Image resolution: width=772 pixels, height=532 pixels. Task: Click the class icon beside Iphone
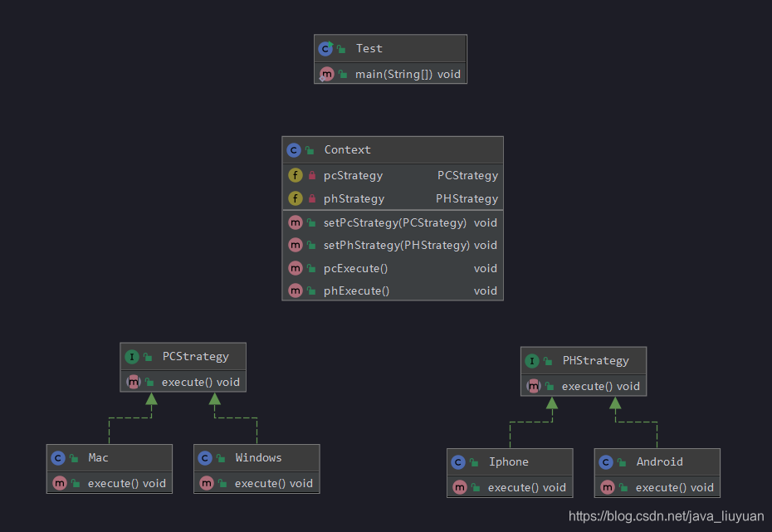[x=458, y=462]
